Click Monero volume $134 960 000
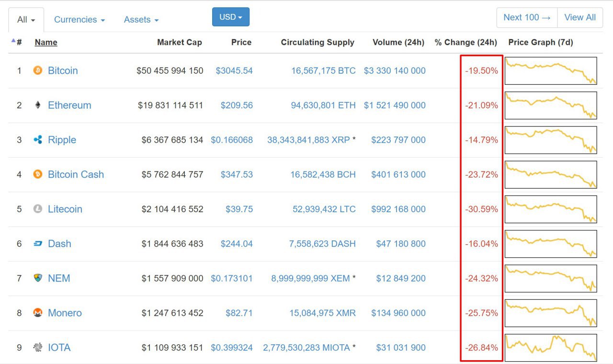 coord(398,313)
